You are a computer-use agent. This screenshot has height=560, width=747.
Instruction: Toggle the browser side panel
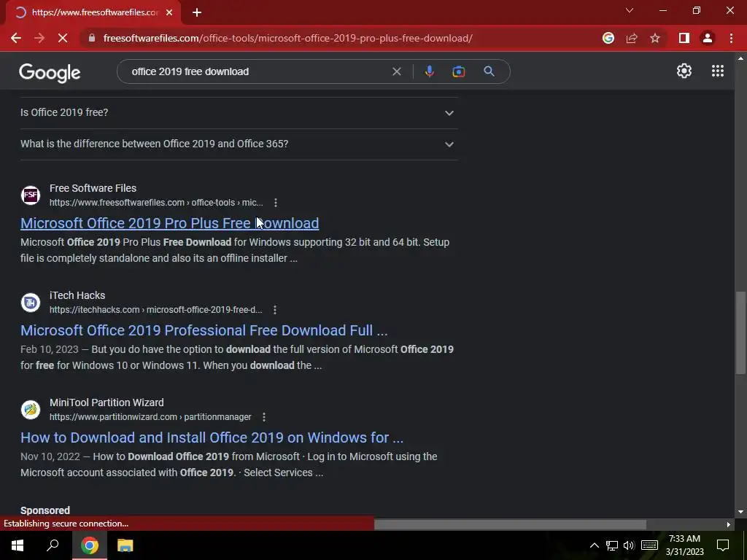[x=684, y=38]
